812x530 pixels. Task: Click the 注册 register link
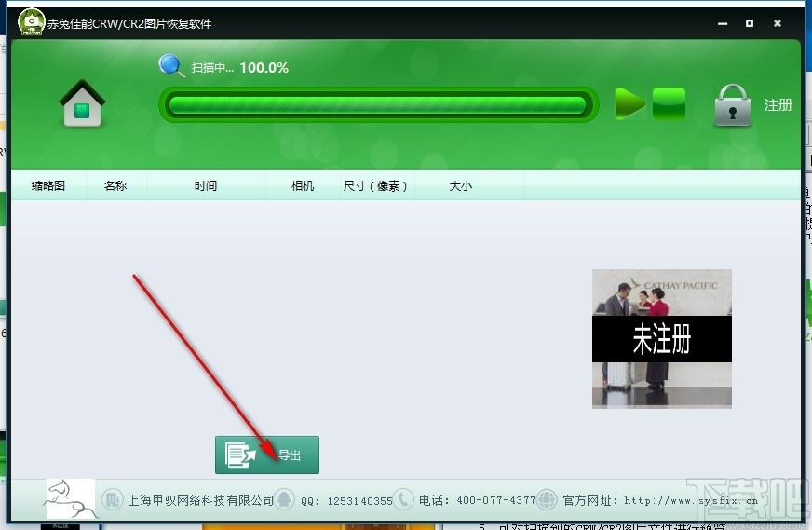(778, 105)
